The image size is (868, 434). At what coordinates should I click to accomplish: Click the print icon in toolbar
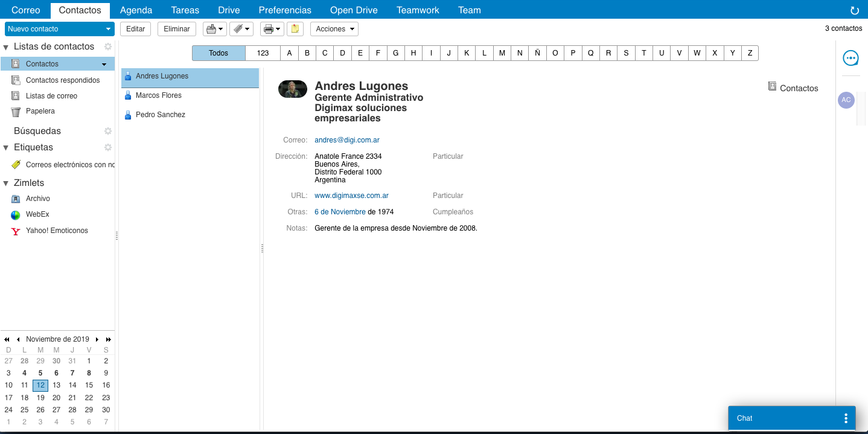click(x=269, y=29)
